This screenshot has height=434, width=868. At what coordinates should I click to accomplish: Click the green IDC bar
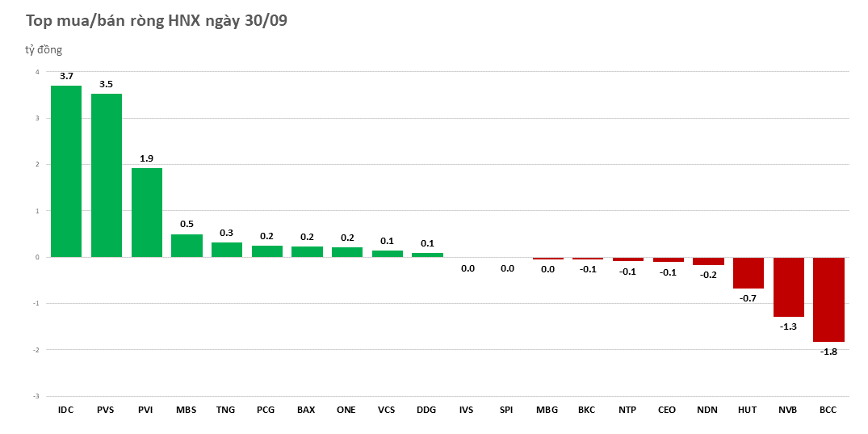click(x=66, y=171)
